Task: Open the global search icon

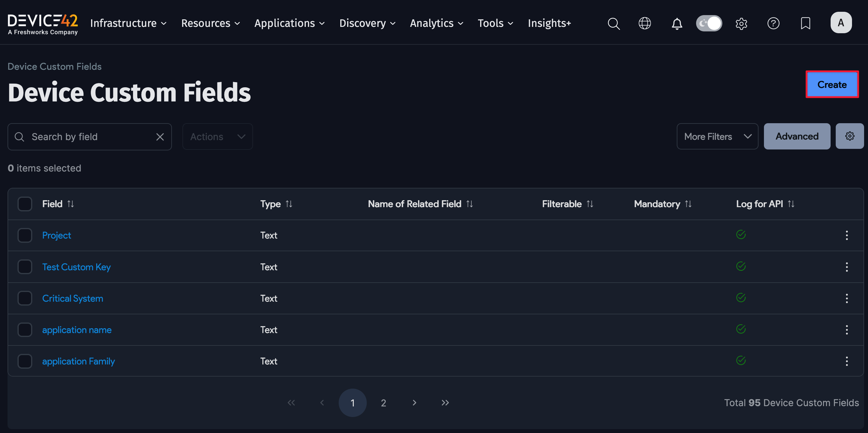Action: tap(613, 23)
